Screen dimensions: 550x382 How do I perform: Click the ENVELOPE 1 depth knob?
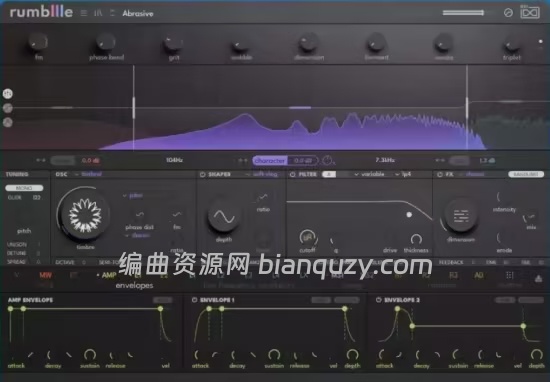[352, 355]
